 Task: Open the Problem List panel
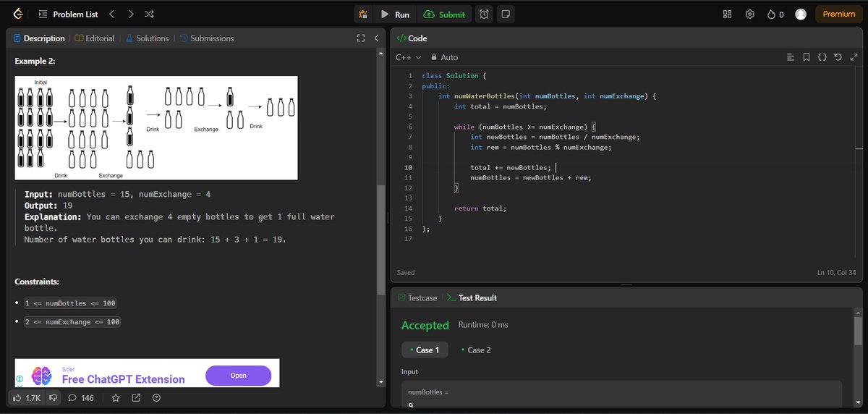click(x=67, y=14)
